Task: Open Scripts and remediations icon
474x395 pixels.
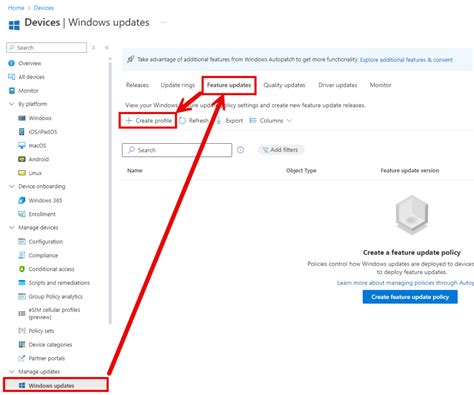Action: point(22,283)
